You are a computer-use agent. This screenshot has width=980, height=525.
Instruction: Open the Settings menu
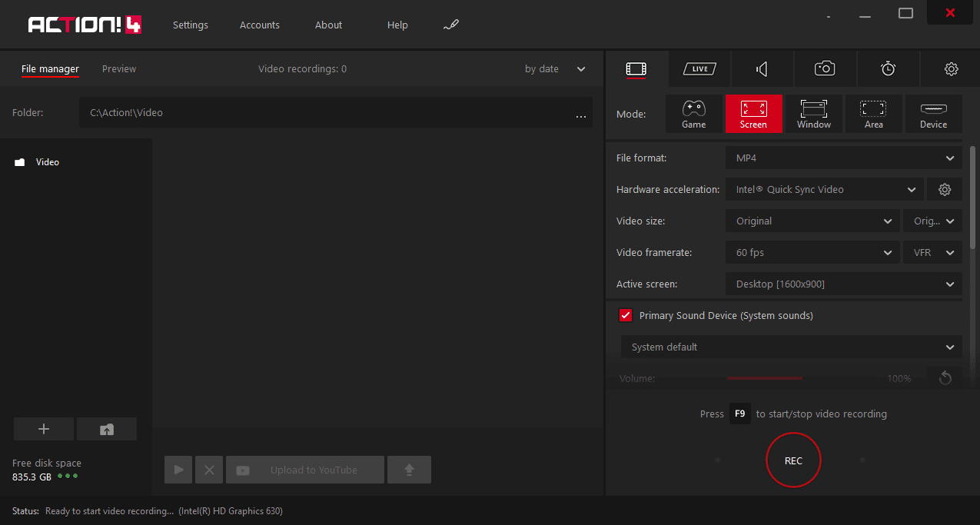pos(191,25)
